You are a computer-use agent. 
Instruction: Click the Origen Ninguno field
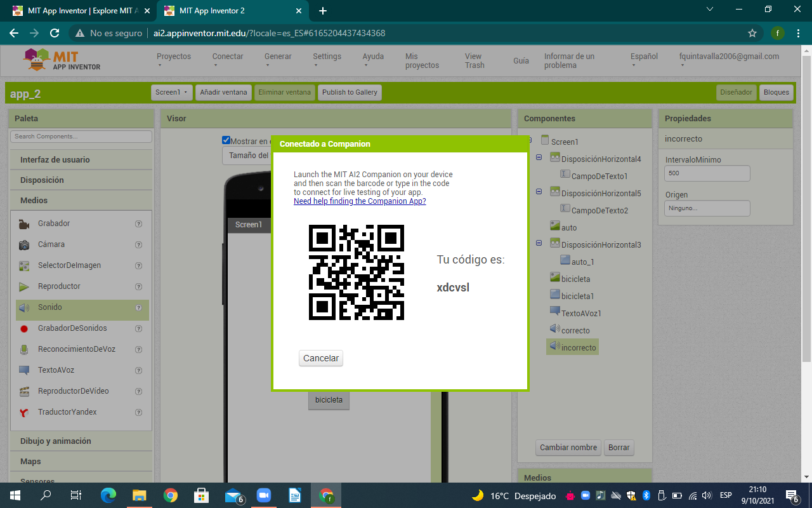[x=707, y=208]
